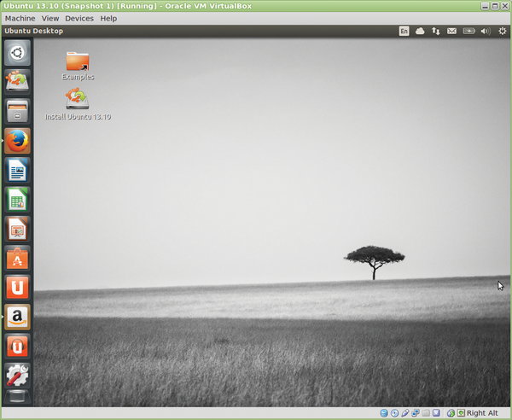
Task: Click the USB devices status icon
Action: point(404,413)
